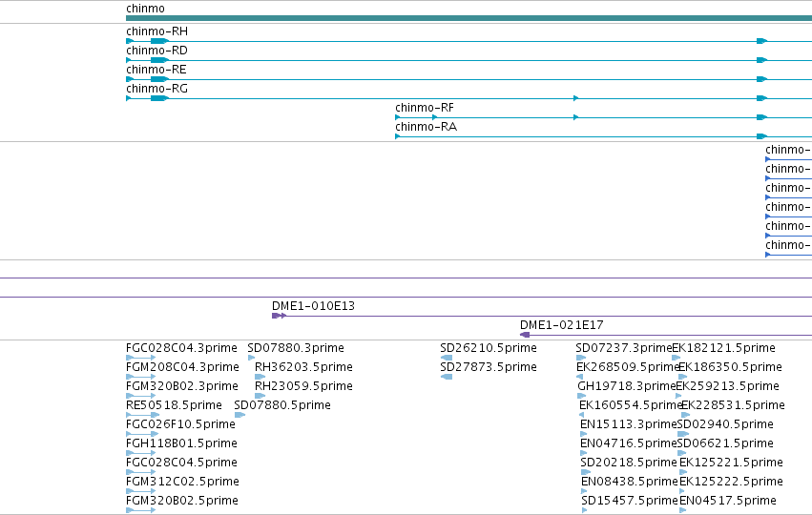Select the RH36203.5prime EST label
The image size is (812, 515).
[304, 367]
